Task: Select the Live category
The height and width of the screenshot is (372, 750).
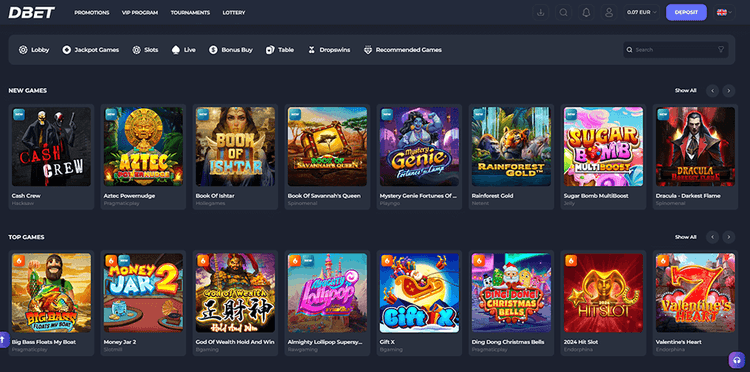Action: coord(184,50)
